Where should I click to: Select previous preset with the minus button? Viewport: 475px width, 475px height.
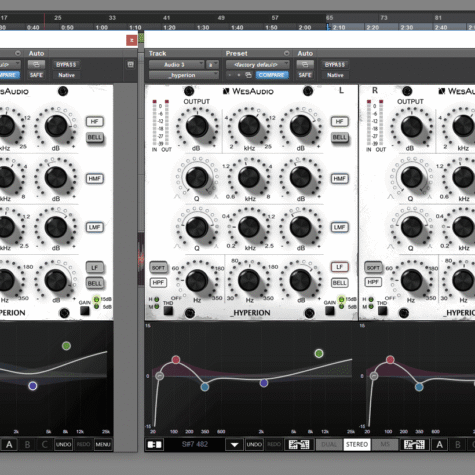230,75
